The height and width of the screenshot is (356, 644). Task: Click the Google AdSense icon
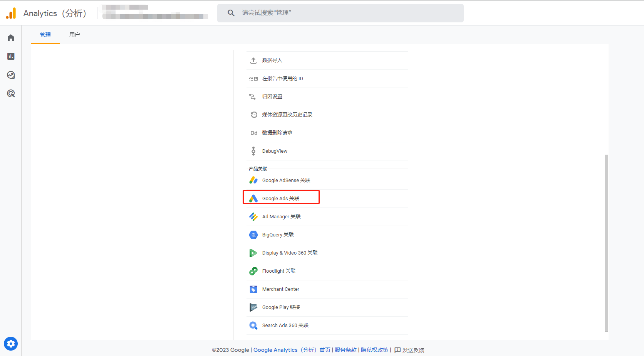253,180
